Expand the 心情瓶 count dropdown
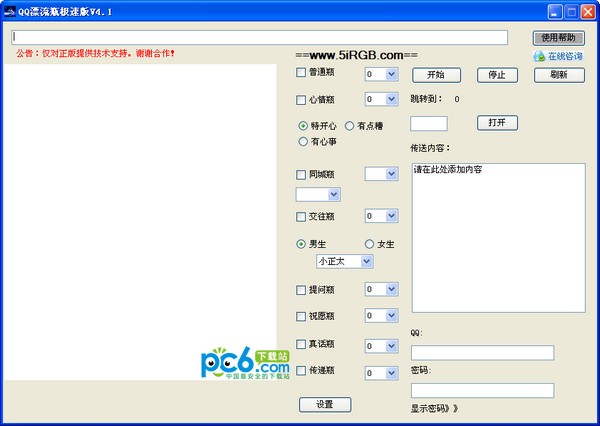 [391, 100]
